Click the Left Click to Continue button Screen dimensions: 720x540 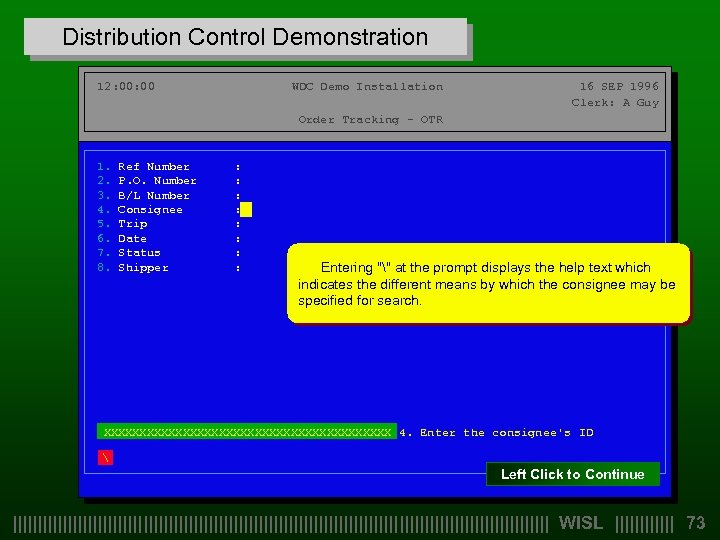coord(573,474)
